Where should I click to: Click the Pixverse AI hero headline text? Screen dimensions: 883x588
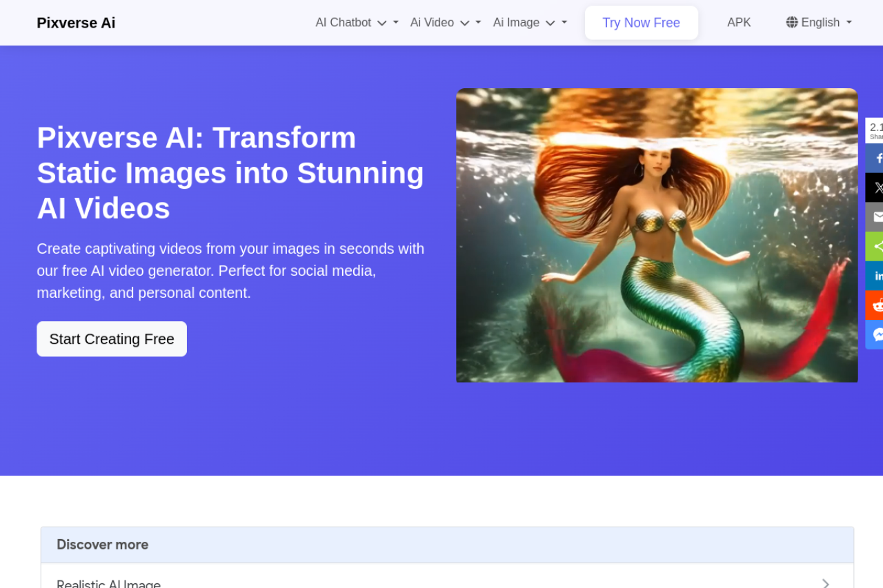(x=230, y=172)
